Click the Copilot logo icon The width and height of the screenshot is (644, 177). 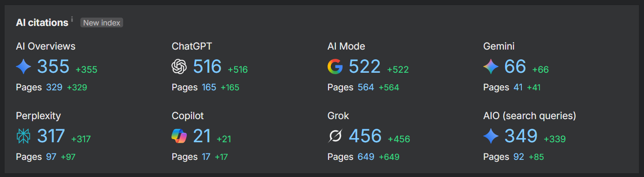point(179,136)
